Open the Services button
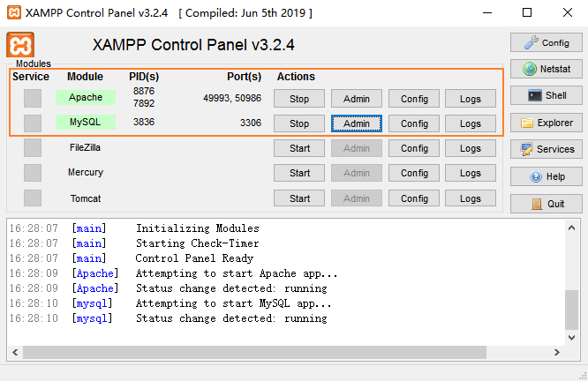This screenshot has height=381, width=588. click(x=546, y=149)
